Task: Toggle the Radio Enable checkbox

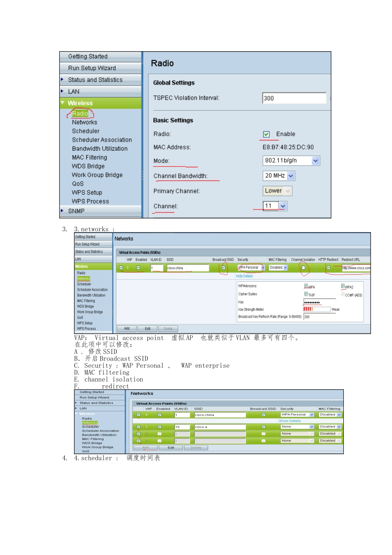Action: tap(266, 134)
